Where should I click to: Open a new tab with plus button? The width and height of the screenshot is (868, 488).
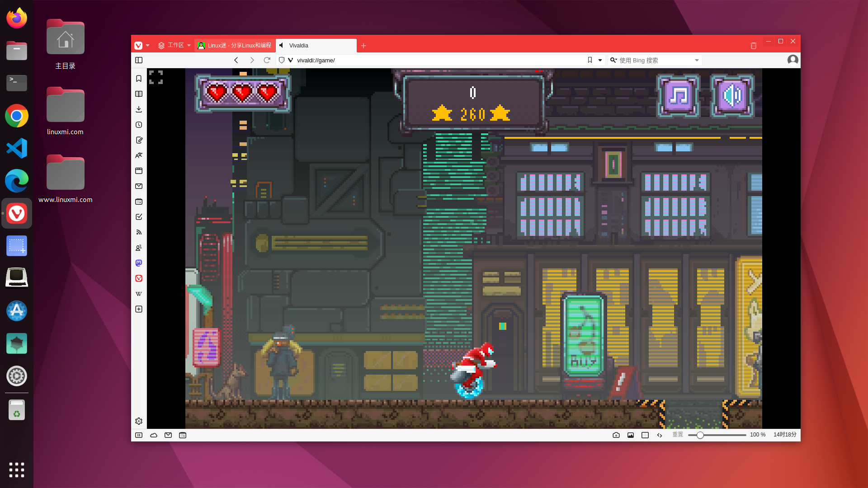363,46
